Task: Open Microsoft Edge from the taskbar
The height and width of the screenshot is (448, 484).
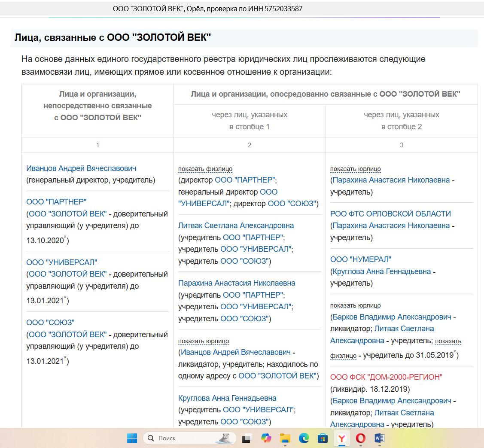Action: (304, 438)
